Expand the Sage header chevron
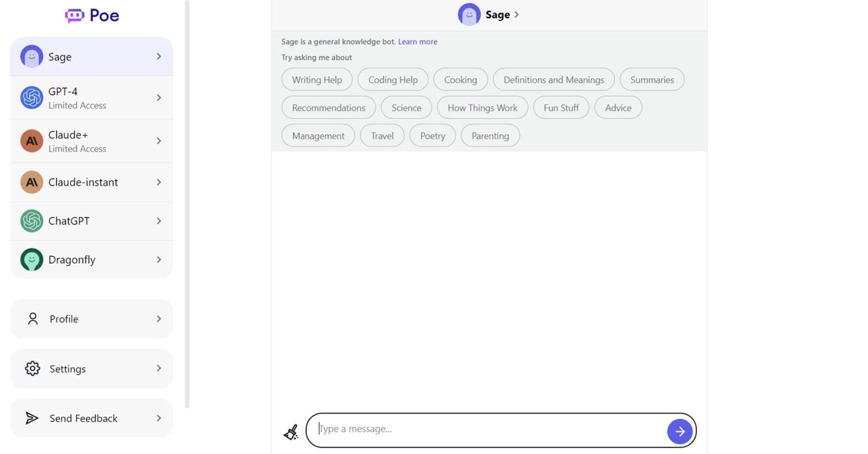The height and width of the screenshot is (454, 868). point(516,15)
